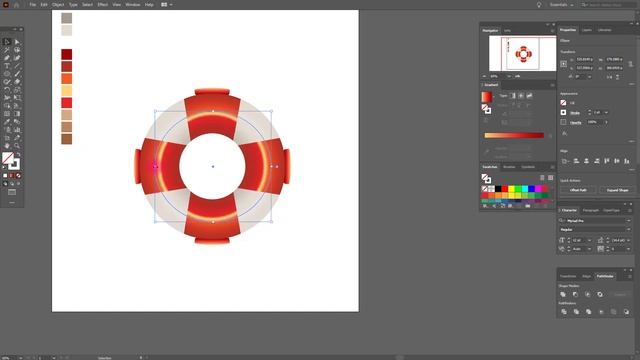Select the Pen tool
The height and width of the screenshot is (360, 640).
pos(7,58)
